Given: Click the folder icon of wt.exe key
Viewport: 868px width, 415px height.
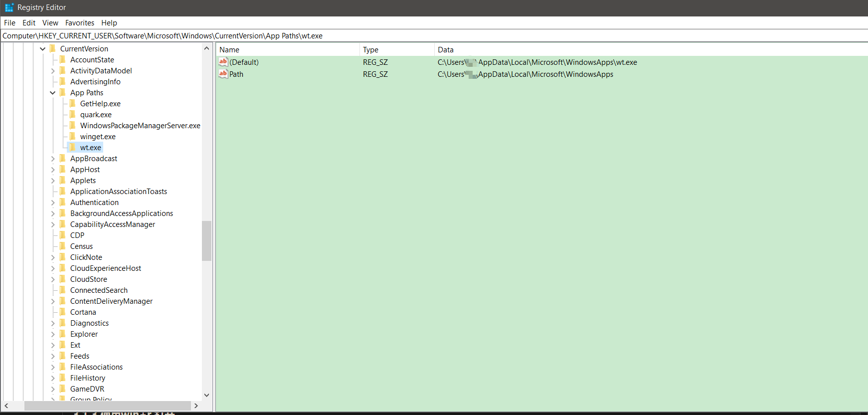Looking at the screenshot, I should pyautogui.click(x=72, y=147).
